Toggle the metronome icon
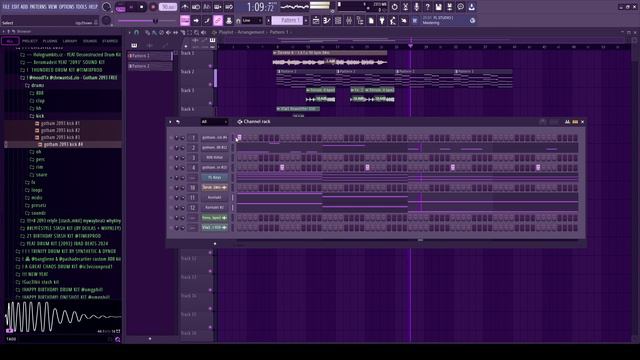Image resolution: width=640 pixels, height=360 pixels. click(x=185, y=7)
